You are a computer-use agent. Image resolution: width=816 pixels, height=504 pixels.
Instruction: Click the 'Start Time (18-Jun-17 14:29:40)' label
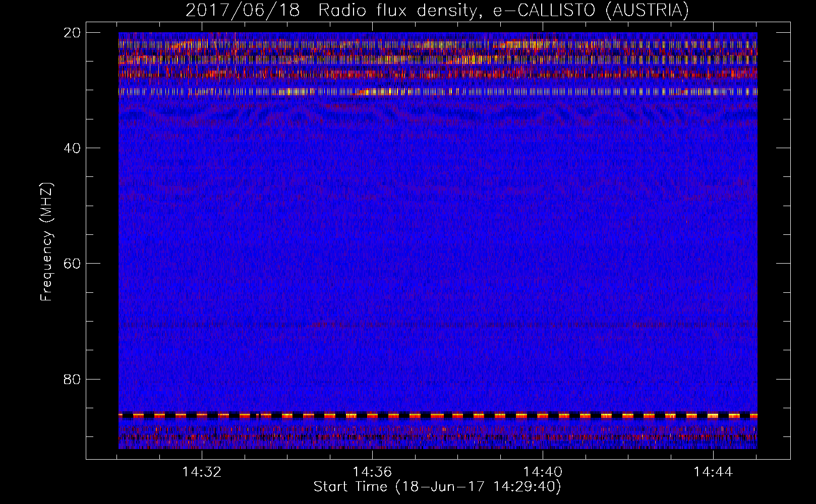[x=437, y=487]
